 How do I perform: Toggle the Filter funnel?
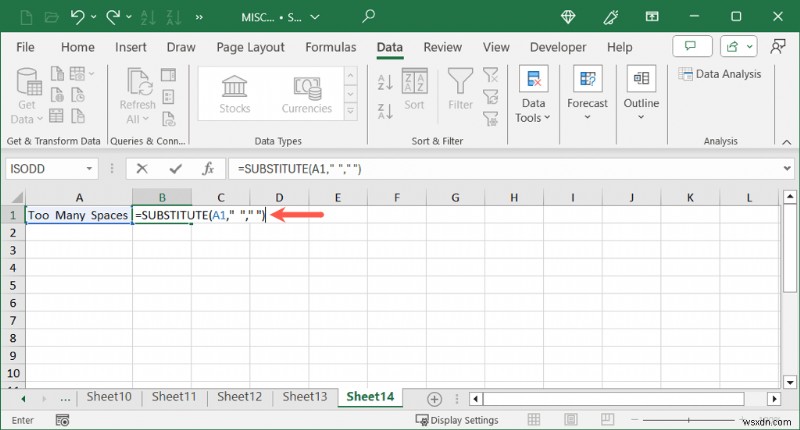[460, 89]
